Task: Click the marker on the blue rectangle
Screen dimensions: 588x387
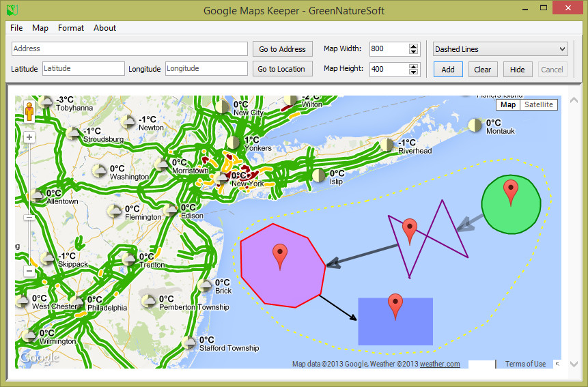Action: pyautogui.click(x=395, y=307)
